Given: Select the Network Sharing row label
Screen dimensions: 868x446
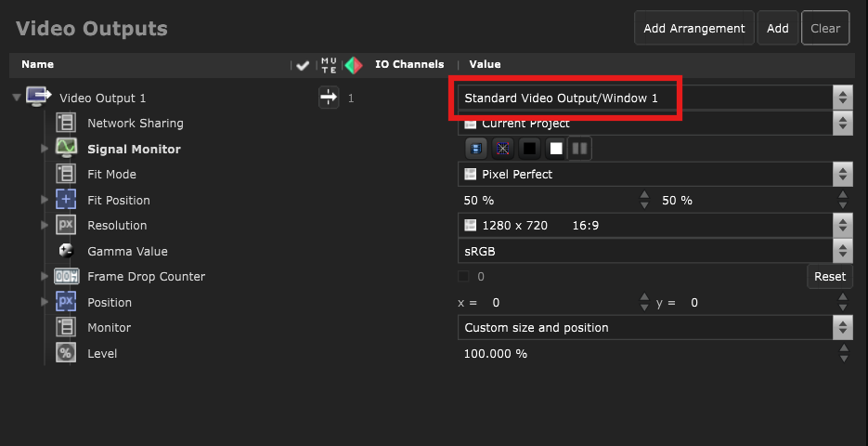Looking at the screenshot, I should pyautogui.click(x=135, y=123).
